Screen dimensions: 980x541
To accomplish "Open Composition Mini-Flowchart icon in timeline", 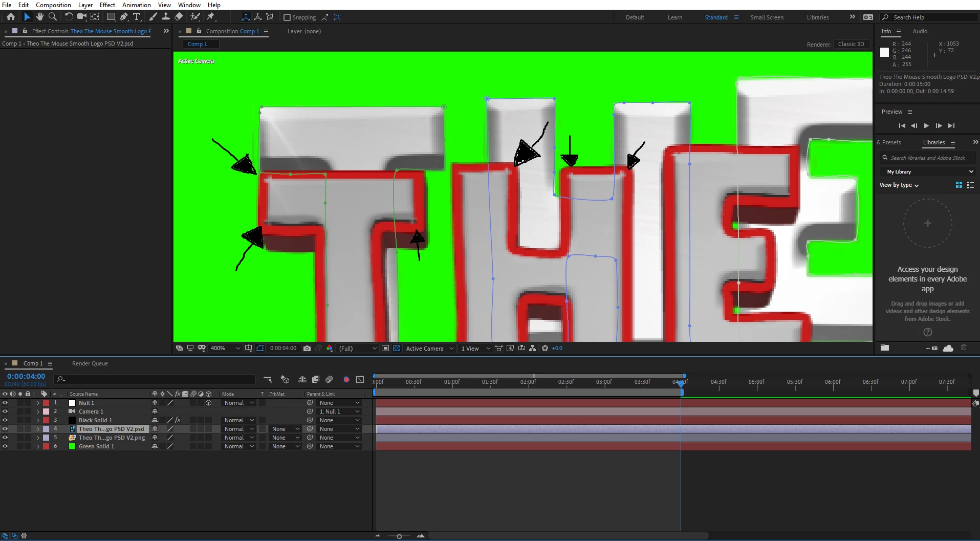I will [x=268, y=379].
